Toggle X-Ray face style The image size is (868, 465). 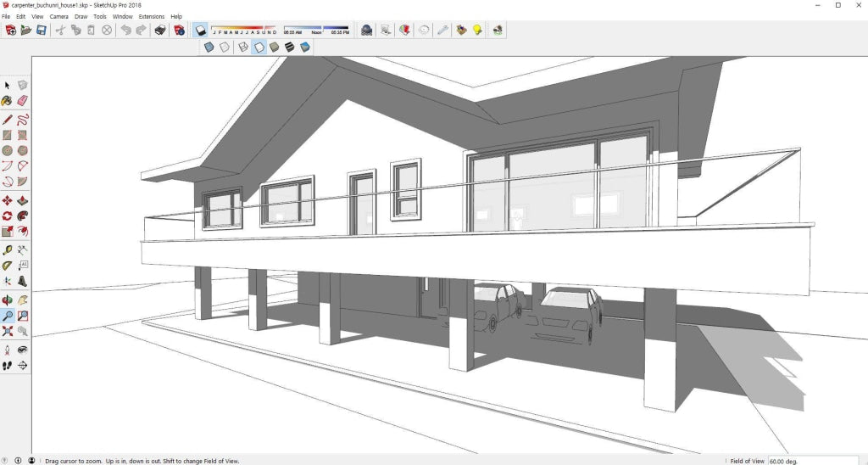[209, 48]
